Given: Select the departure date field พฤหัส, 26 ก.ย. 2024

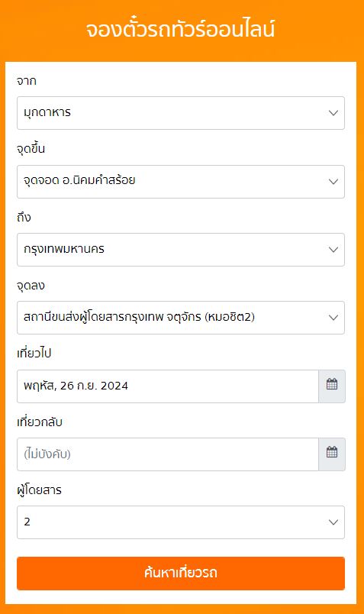Looking at the screenshot, I should [x=168, y=386].
